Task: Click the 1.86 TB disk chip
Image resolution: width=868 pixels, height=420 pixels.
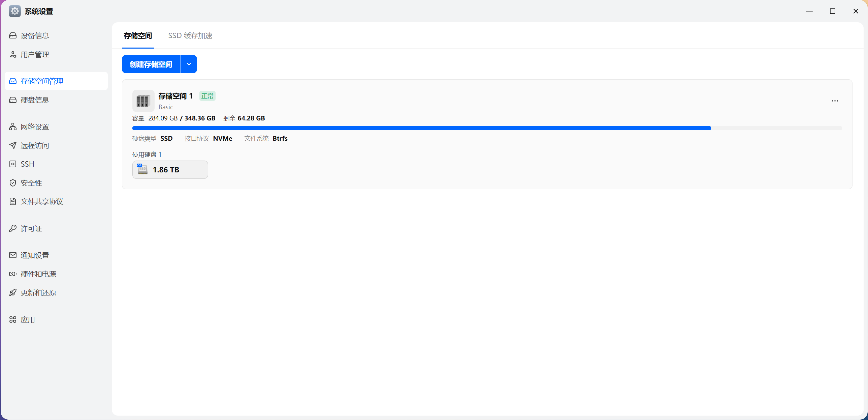Action: click(x=170, y=170)
